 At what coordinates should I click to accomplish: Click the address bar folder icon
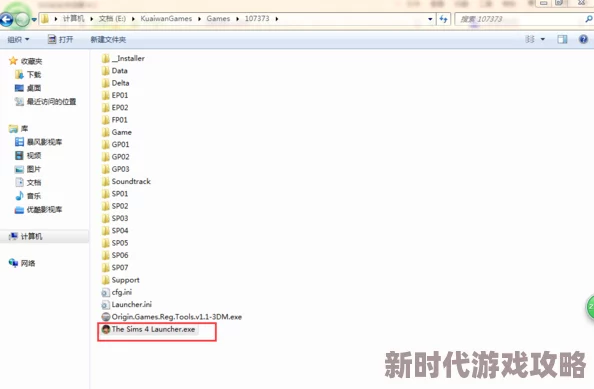[45, 19]
